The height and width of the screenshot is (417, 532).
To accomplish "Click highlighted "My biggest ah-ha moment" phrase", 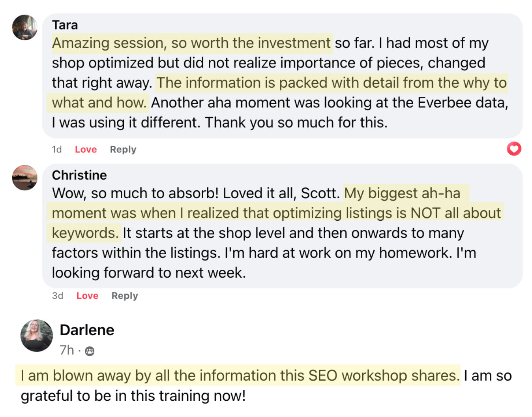I will pyautogui.click(x=403, y=193).
